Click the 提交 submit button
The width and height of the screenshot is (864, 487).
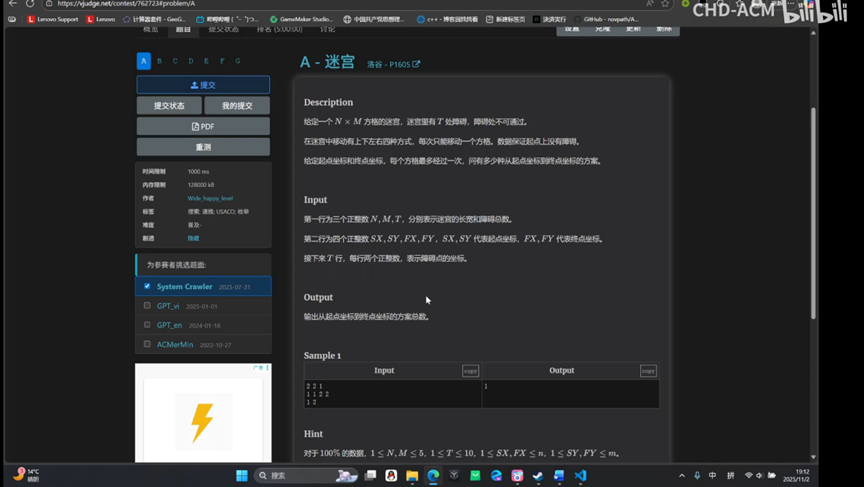203,85
